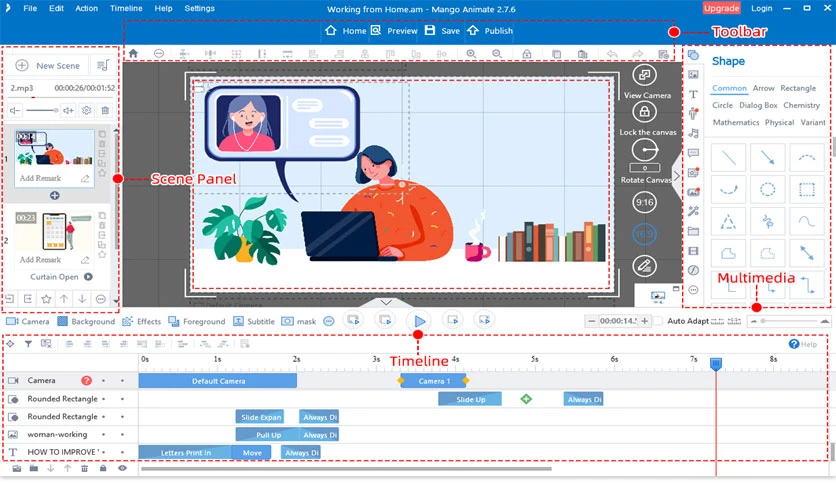836x484 pixels.
Task: Select the 16:9 aspect ratio button
Action: (x=645, y=234)
